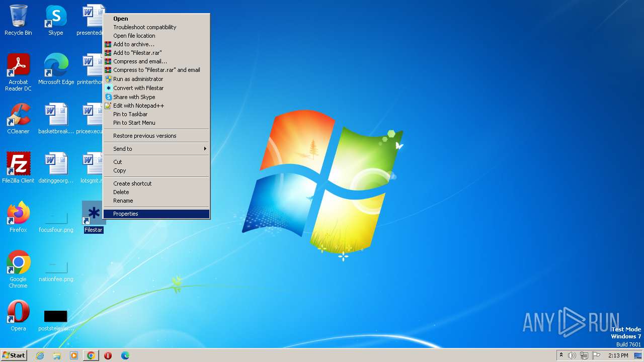
Task: Launch Windows Media Player from taskbar
Action: click(74, 355)
